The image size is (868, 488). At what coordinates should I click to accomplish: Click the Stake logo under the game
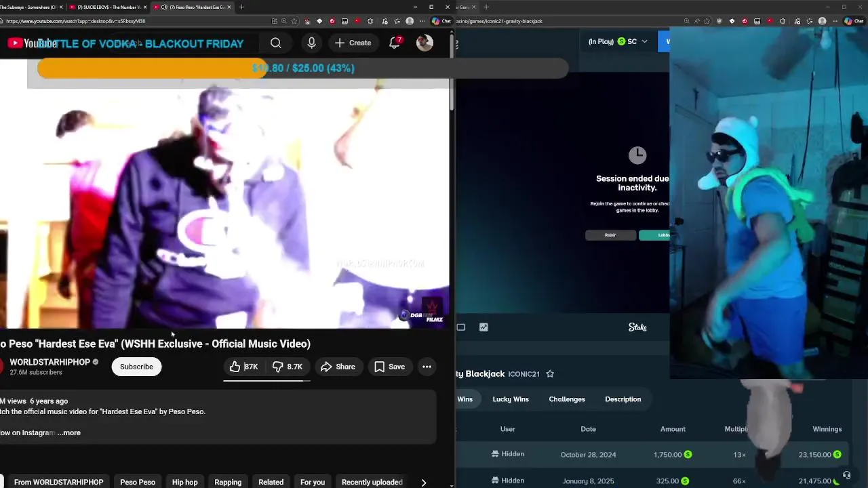(x=637, y=327)
